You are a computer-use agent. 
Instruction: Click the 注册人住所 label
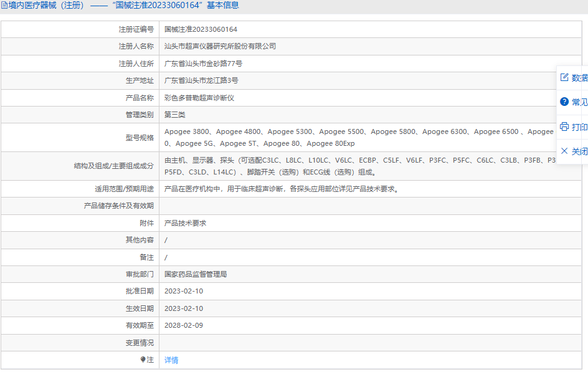tap(136, 64)
